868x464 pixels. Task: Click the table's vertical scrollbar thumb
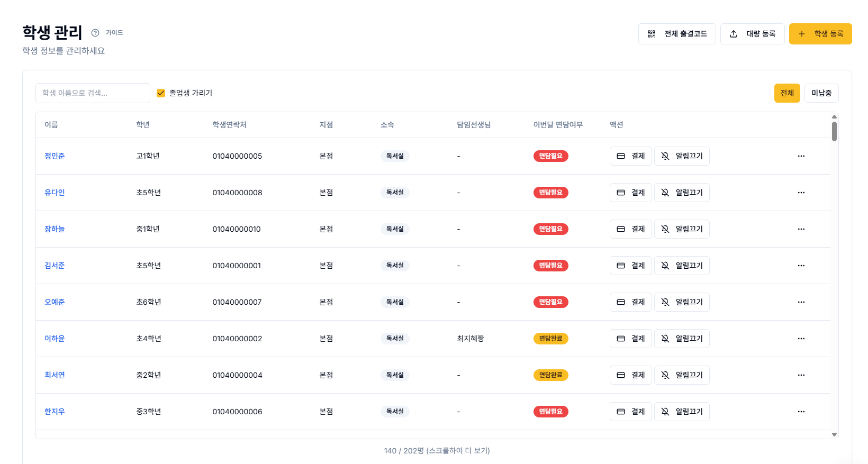(834, 131)
